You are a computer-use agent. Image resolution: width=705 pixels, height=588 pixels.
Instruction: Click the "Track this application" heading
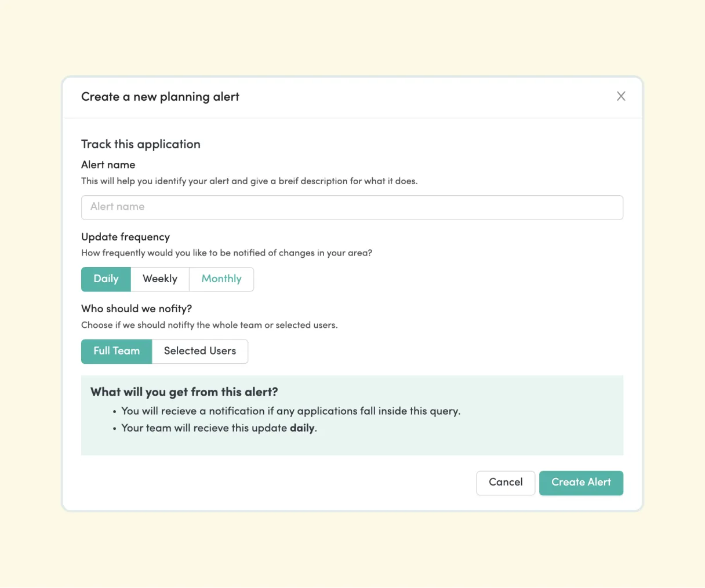coord(141,144)
